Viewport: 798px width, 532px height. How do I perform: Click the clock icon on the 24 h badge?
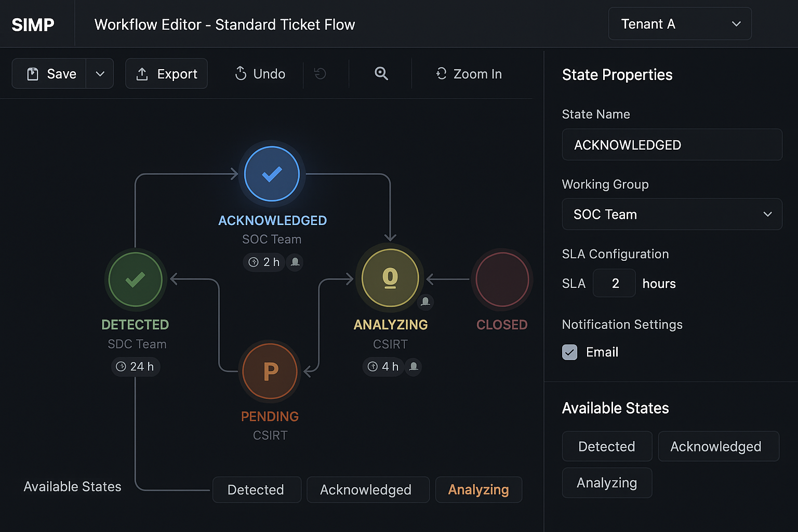point(120,366)
